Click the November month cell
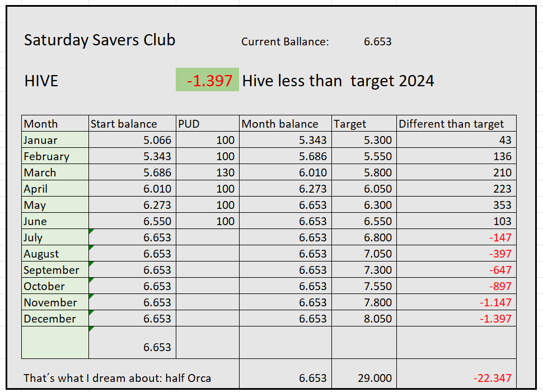This screenshot has width=543, height=392. [x=55, y=302]
